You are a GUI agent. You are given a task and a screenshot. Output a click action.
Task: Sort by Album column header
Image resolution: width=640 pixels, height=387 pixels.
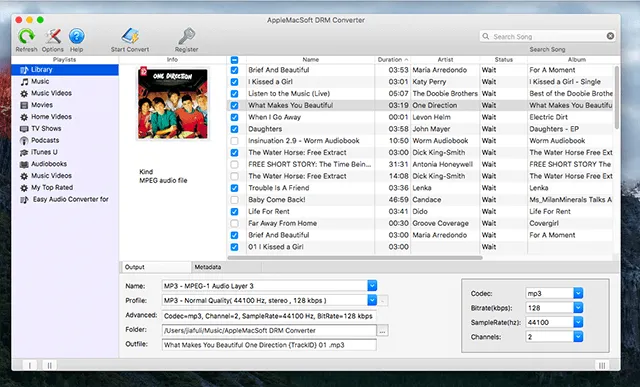tap(576, 60)
